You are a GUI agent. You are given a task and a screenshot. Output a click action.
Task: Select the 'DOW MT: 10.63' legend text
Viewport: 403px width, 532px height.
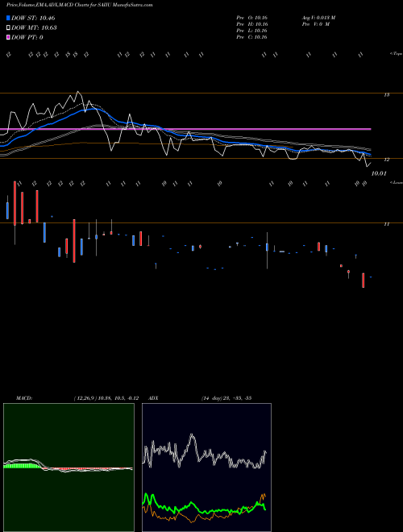(34, 28)
